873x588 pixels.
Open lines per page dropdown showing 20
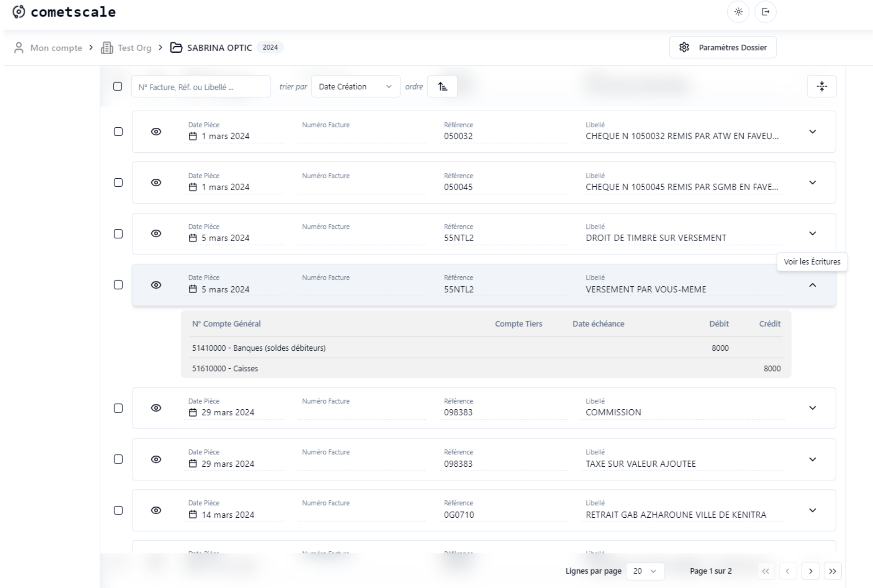click(x=645, y=571)
